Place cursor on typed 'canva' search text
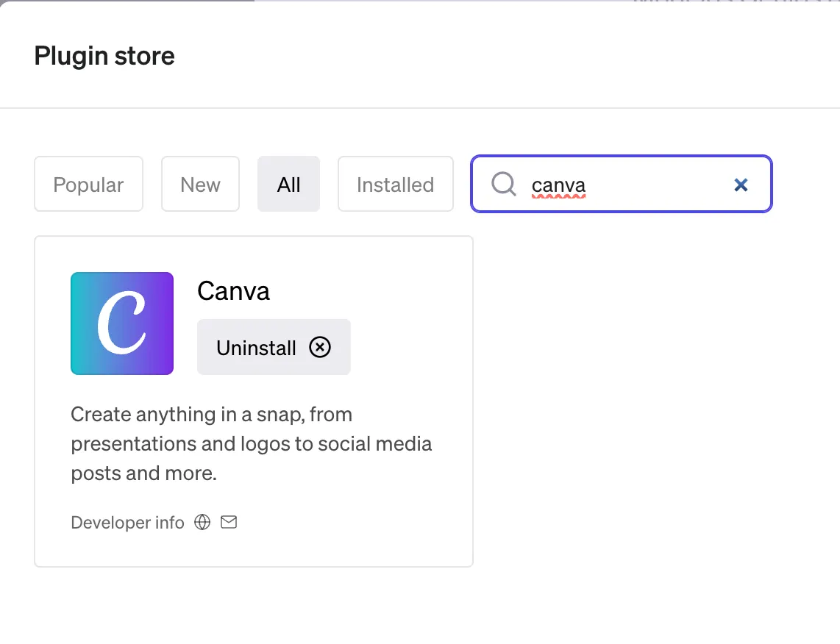 click(x=558, y=185)
